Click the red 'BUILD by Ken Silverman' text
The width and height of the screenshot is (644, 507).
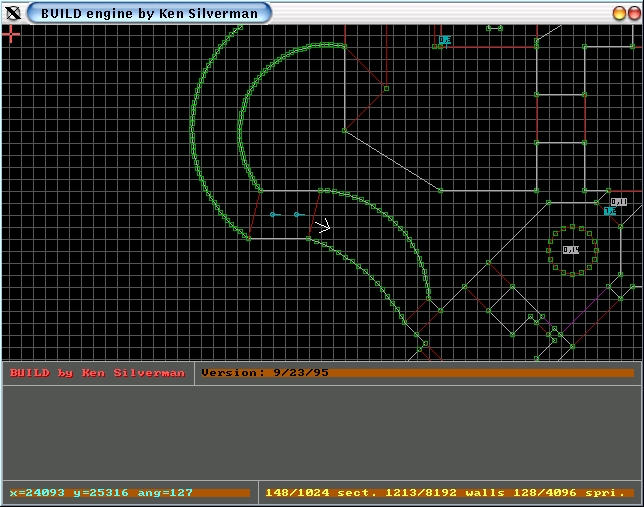pos(97,373)
